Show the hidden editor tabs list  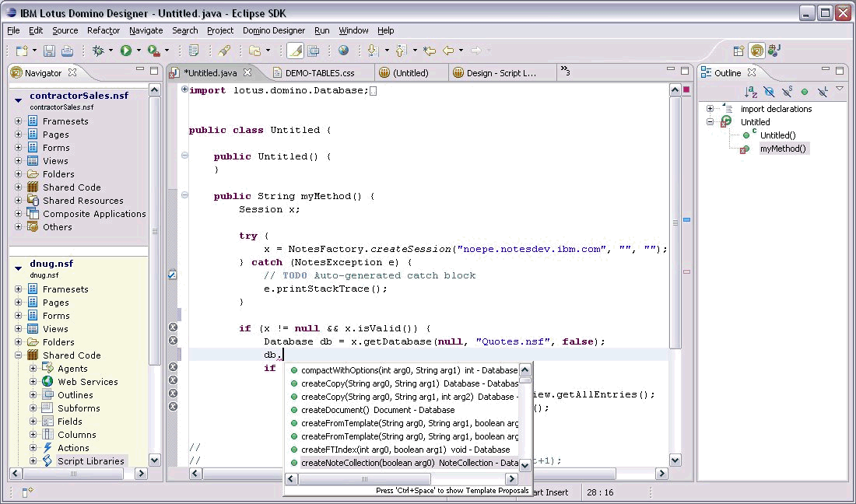[x=565, y=72]
